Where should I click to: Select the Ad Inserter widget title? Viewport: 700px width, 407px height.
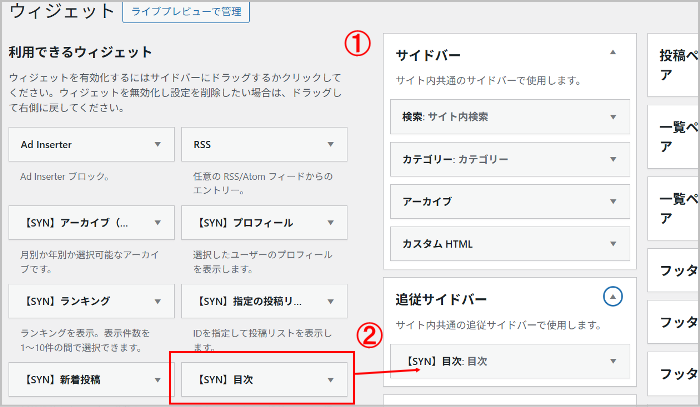tap(46, 145)
